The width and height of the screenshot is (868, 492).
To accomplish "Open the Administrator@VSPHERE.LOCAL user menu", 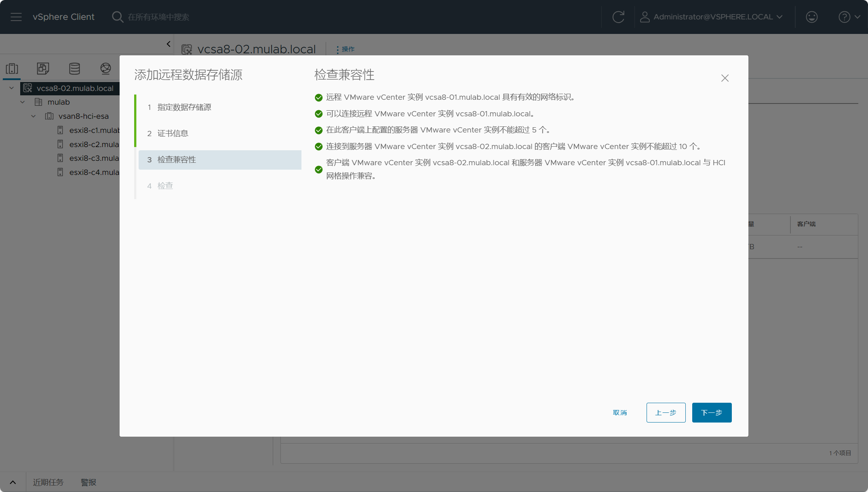I will pos(712,17).
